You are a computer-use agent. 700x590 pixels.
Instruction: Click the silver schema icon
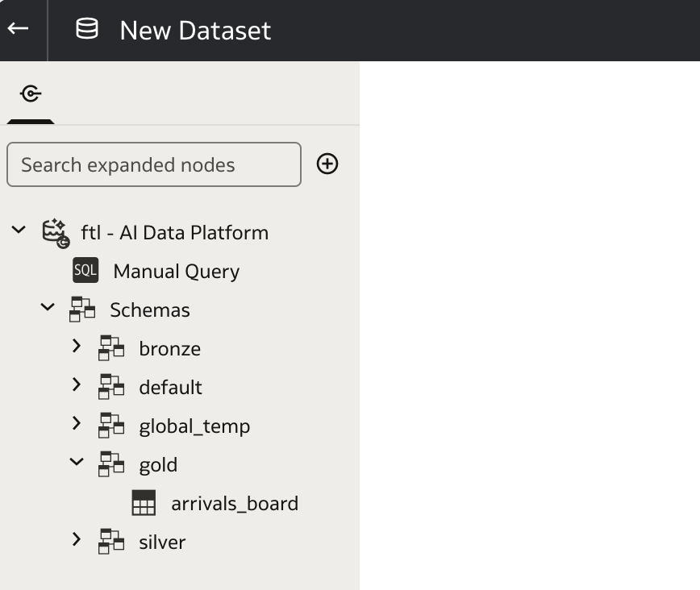(111, 542)
